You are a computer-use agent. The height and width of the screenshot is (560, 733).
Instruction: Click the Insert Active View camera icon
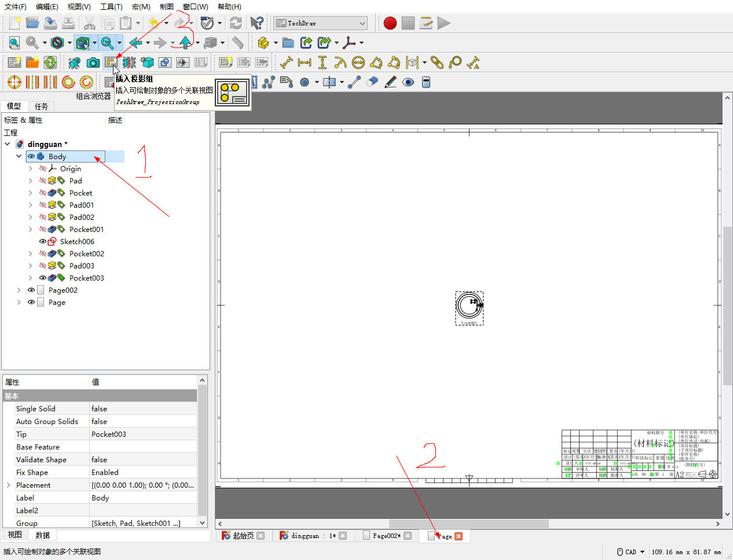(93, 62)
